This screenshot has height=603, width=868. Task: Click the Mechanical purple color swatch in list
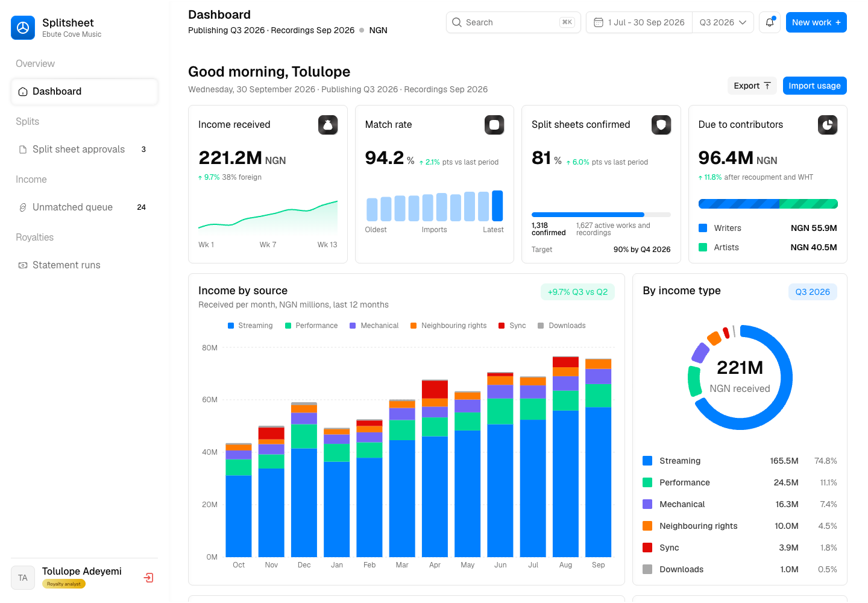coord(647,504)
